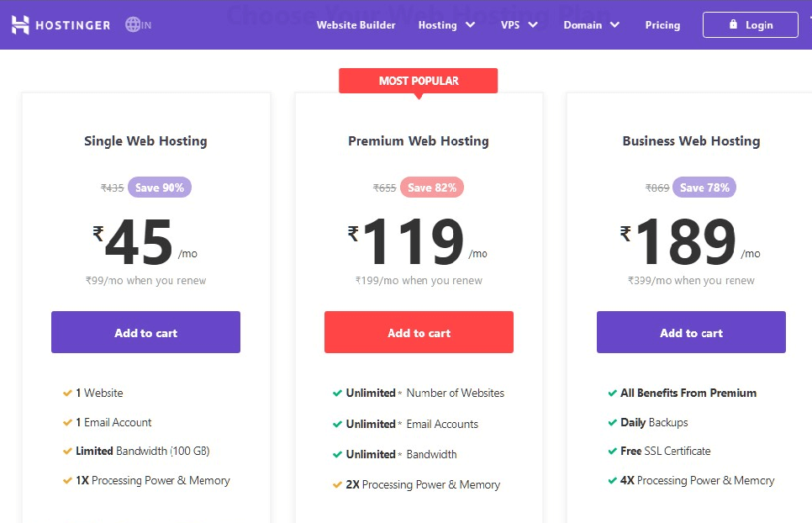Click the Login button
The width and height of the screenshot is (812, 523).
pos(751,25)
